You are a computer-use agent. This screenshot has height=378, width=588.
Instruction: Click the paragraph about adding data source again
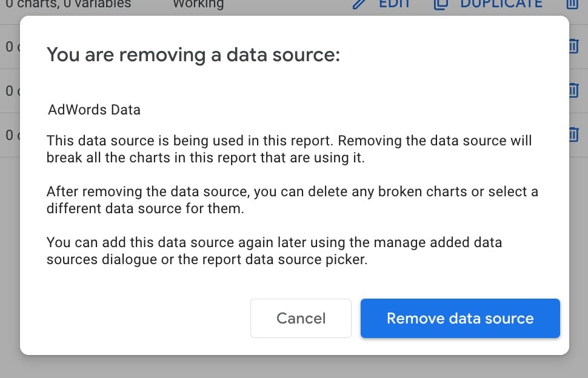click(274, 251)
